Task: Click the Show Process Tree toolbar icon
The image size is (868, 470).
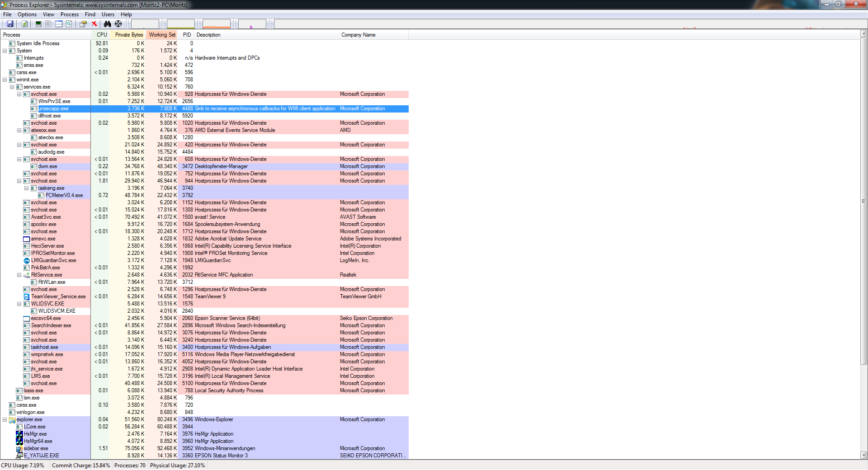Action: coord(48,24)
